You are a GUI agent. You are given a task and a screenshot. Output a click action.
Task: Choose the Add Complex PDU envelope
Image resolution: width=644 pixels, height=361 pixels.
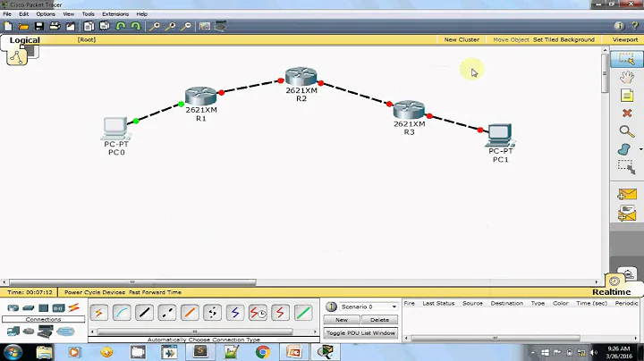click(x=627, y=214)
